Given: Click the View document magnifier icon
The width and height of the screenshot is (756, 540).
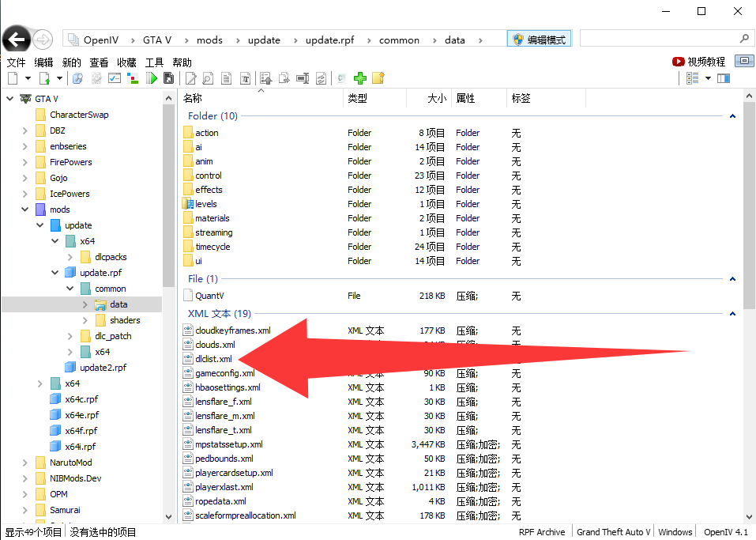Looking at the screenshot, I should (208, 78).
